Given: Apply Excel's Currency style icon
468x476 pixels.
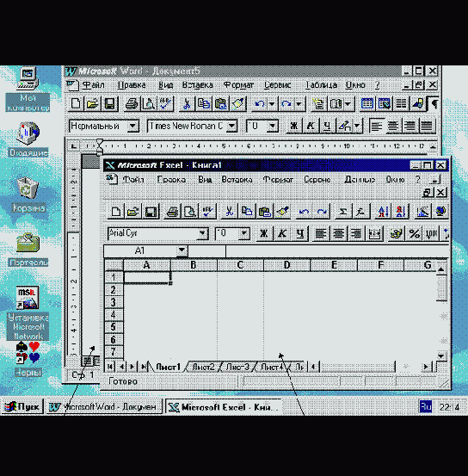Looking at the screenshot, I should pos(396,233).
